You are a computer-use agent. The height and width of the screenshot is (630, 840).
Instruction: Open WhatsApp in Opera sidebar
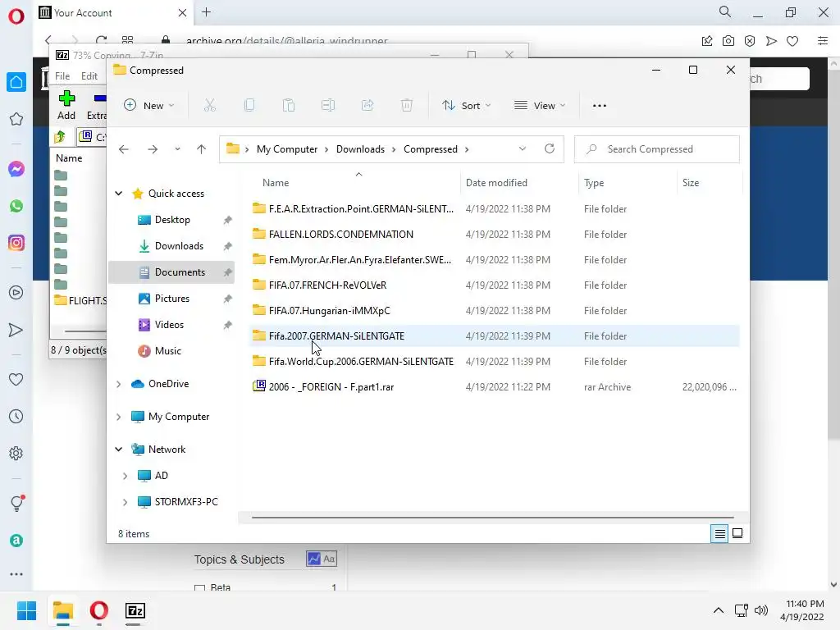tap(16, 206)
